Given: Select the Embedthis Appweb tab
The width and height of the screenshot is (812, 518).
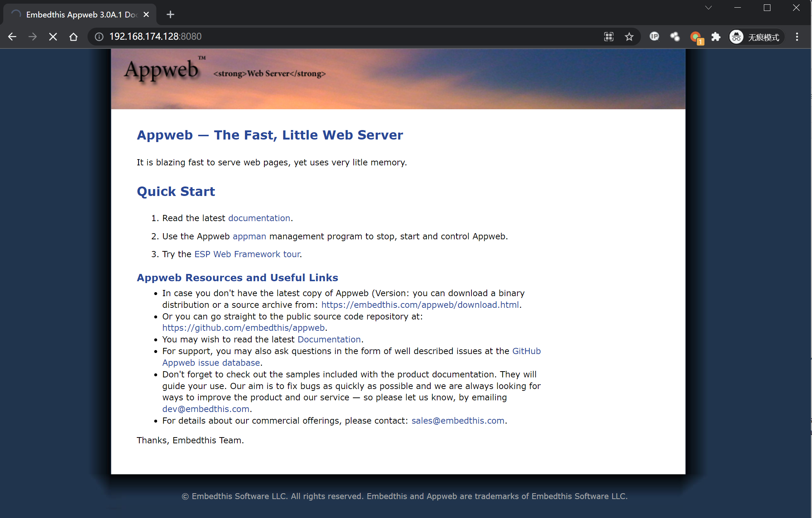Looking at the screenshot, I should click(x=80, y=15).
